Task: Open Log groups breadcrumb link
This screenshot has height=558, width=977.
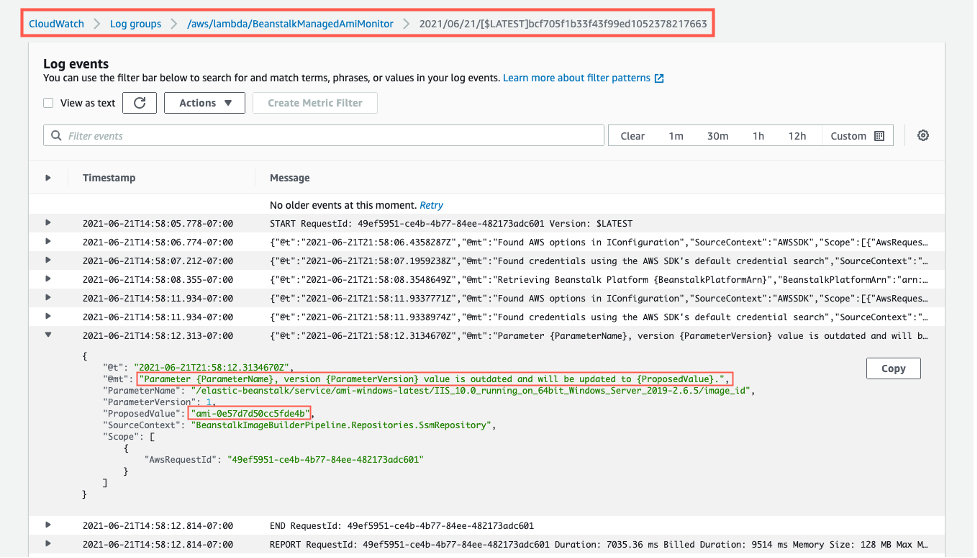Action: point(135,24)
